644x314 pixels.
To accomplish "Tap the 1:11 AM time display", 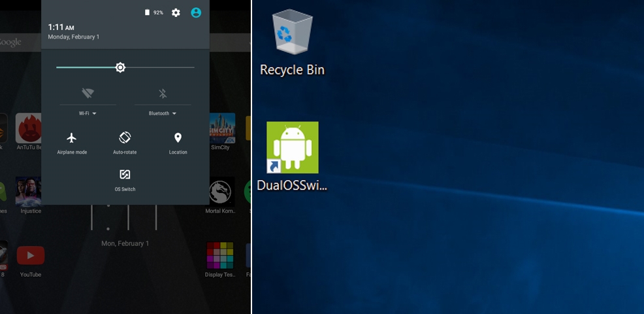I will point(61,27).
